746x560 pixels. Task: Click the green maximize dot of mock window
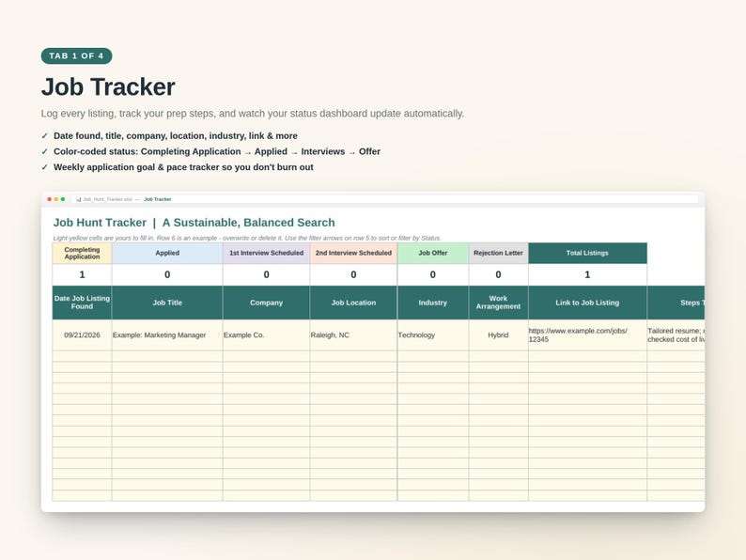pyautogui.click(x=63, y=199)
